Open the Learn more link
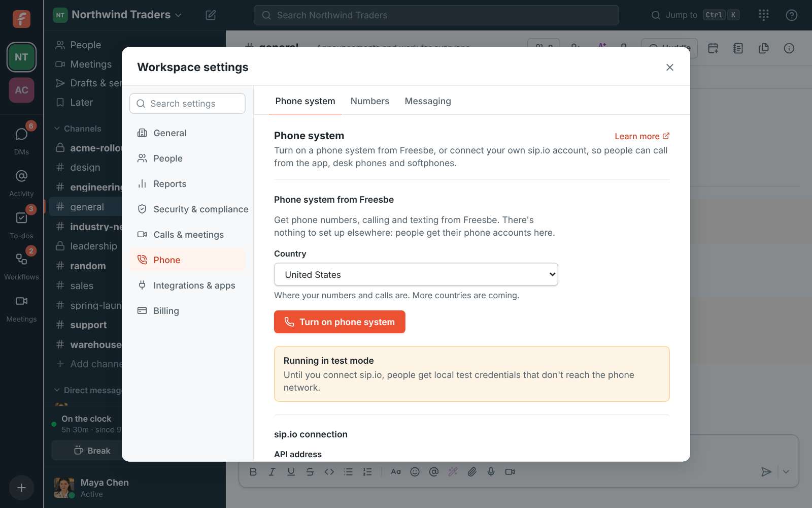 (x=642, y=136)
